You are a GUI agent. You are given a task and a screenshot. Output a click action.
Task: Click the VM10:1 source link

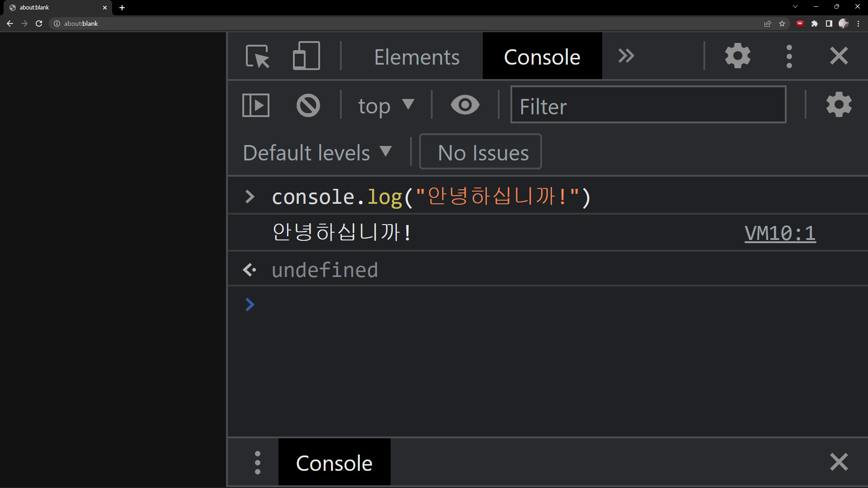(779, 232)
